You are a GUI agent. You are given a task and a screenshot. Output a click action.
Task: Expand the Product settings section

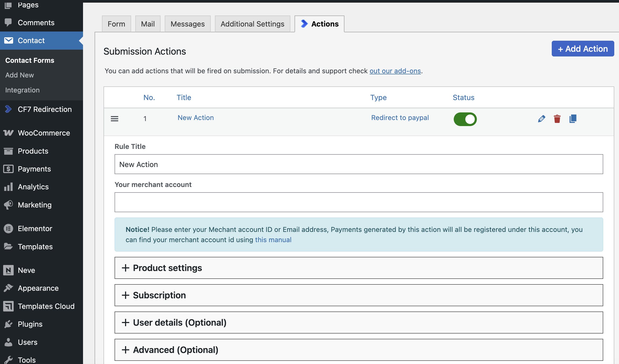pos(167,268)
